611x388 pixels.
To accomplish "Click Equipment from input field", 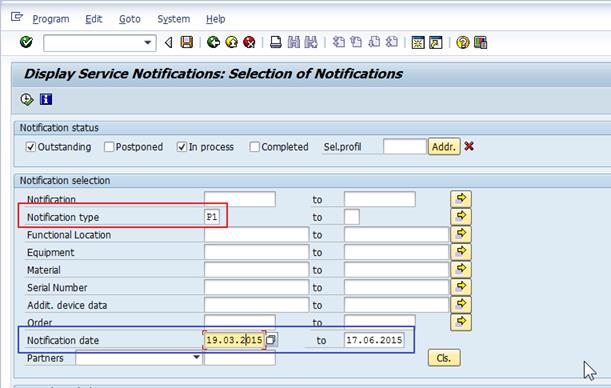I will point(256,252).
